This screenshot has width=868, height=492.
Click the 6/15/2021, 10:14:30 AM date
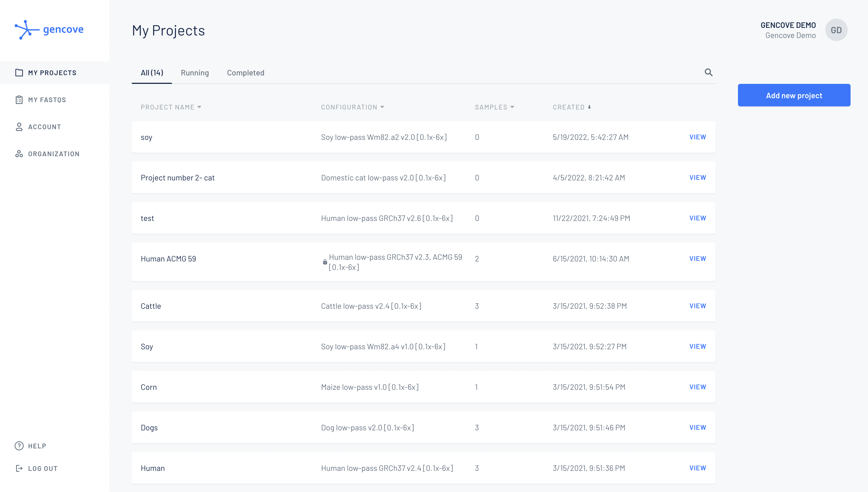pyautogui.click(x=590, y=259)
